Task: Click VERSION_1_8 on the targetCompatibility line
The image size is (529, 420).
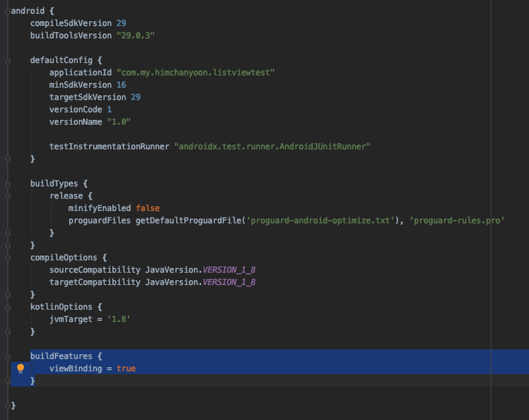Action: click(229, 282)
